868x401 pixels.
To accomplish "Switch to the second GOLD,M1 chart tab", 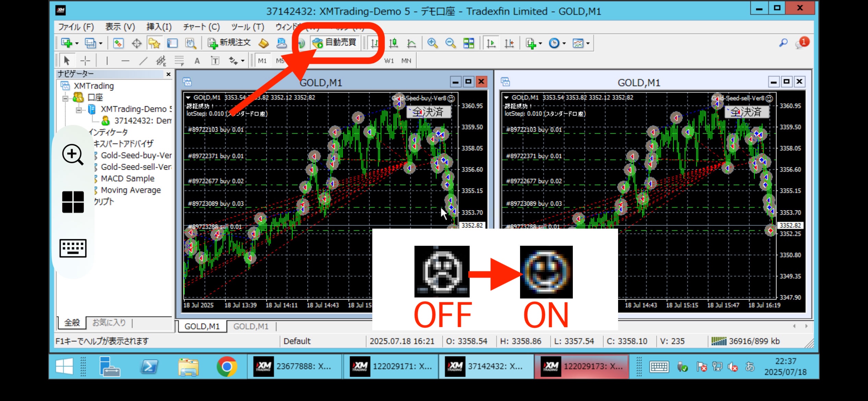I will click(251, 326).
